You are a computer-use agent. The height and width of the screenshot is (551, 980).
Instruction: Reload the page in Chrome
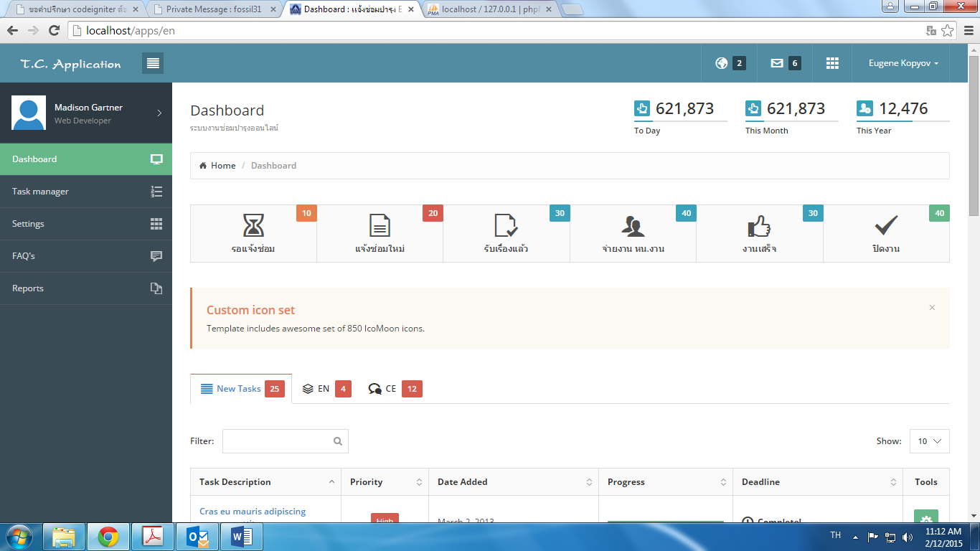54,30
